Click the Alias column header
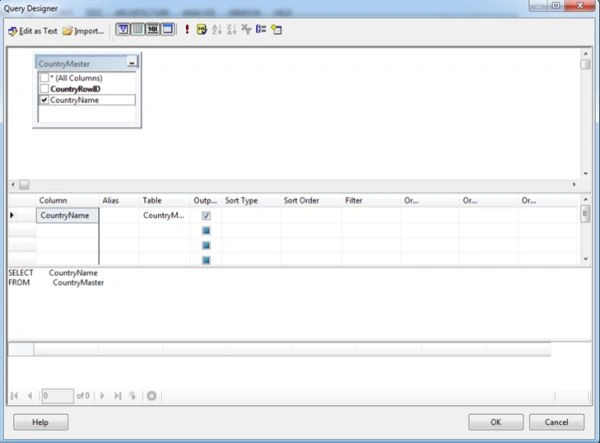 [x=111, y=200]
